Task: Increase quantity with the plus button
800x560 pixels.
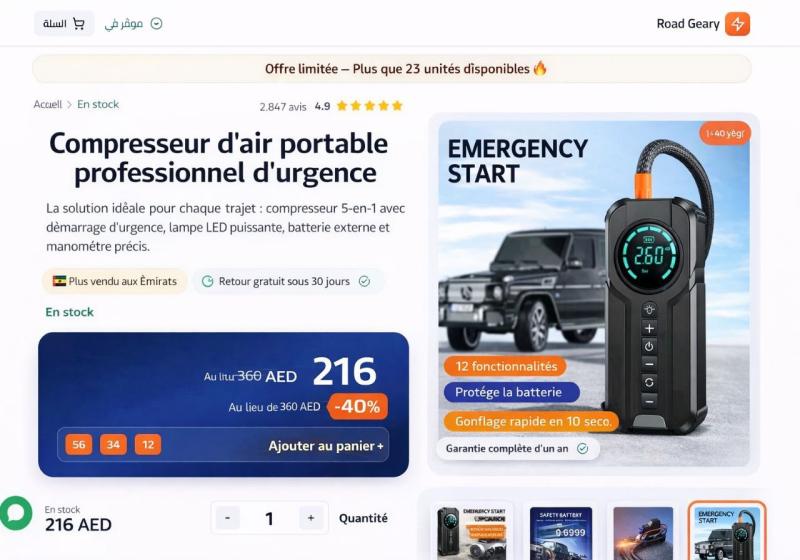Action: [x=311, y=518]
